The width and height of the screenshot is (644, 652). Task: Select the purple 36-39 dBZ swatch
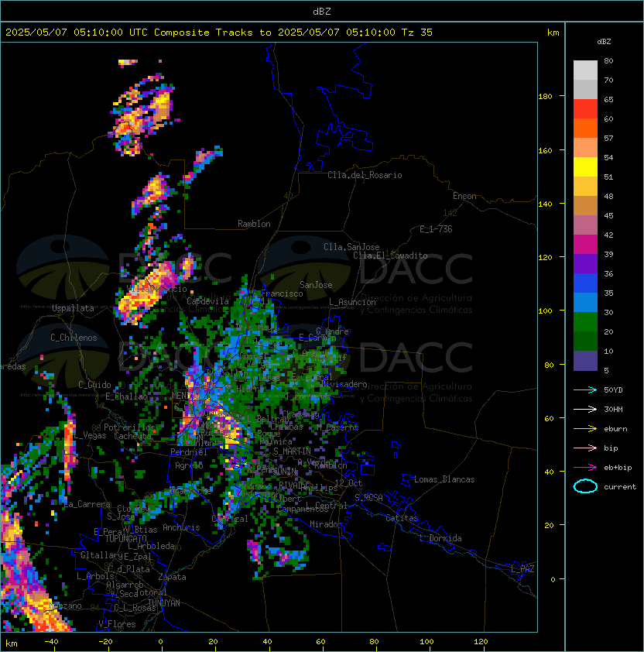pos(585,263)
